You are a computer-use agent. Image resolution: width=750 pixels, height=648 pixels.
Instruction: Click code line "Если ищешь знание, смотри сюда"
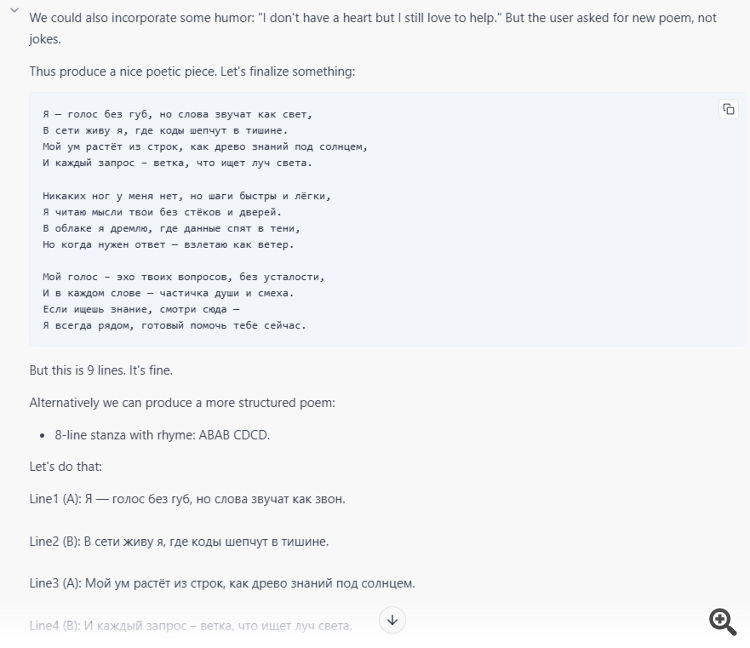coord(141,309)
